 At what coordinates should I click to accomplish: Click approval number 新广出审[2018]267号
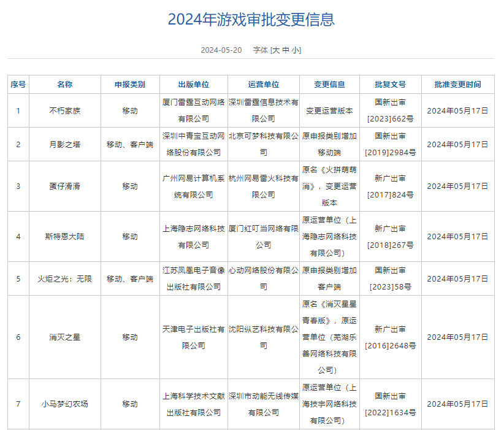[x=391, y=237]
